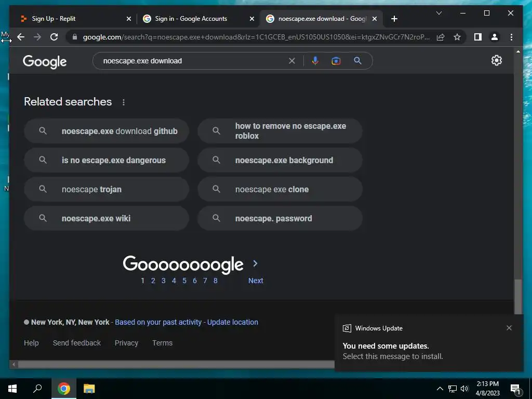
Task: Search noescape exe clone suggestion
Action: click(280, 189)
